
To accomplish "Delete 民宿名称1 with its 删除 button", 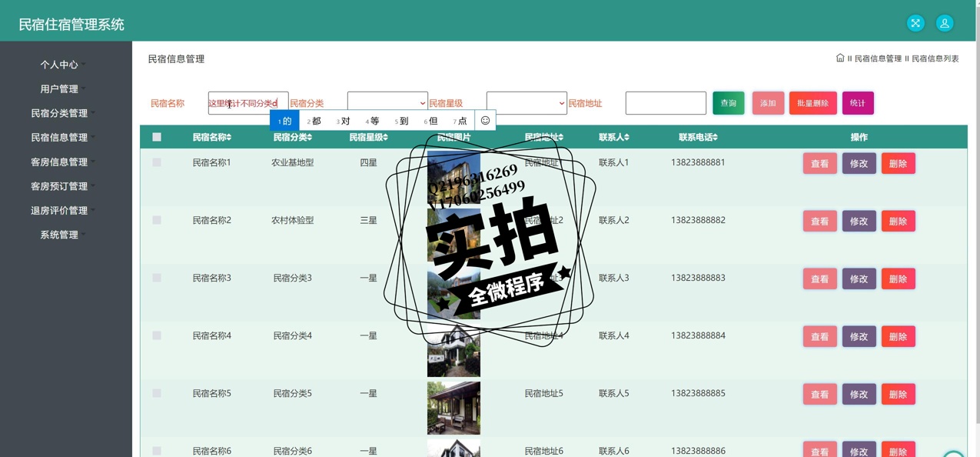I will point(899,163).
